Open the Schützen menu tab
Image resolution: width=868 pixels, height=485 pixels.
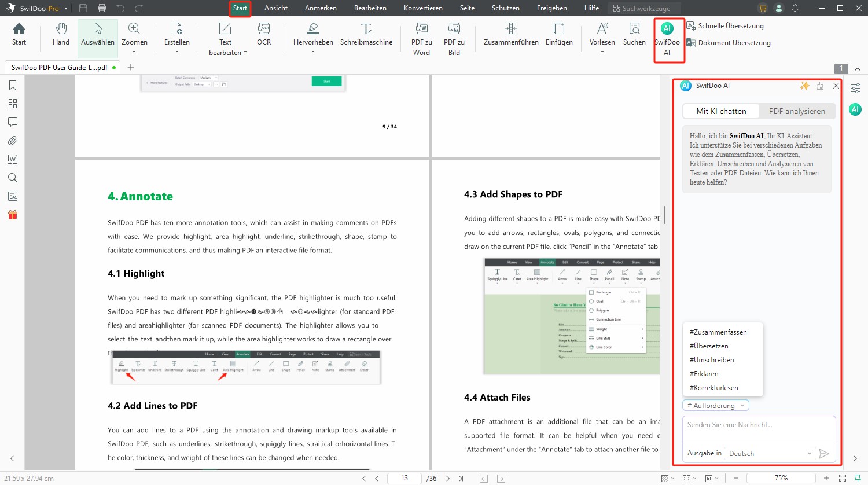click(505, 8)
